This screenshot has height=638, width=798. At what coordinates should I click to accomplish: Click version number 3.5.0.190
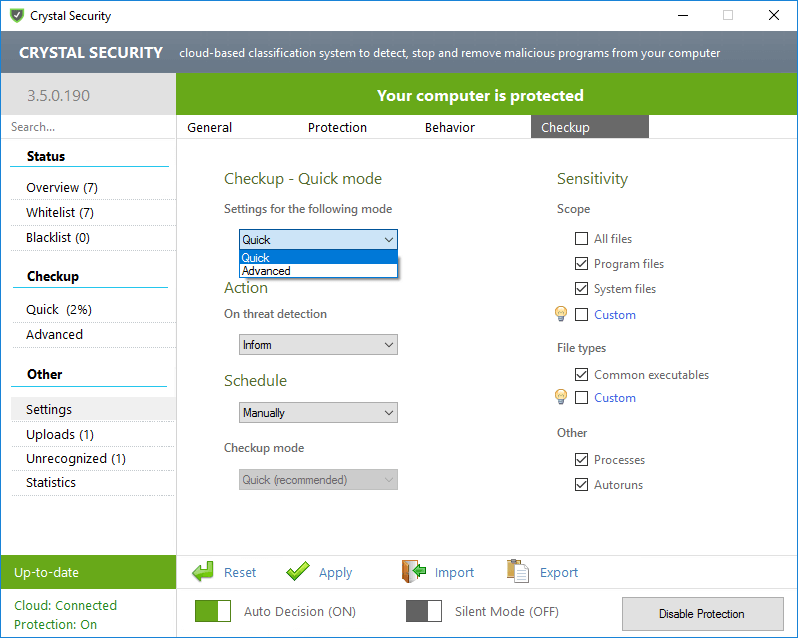(x=59, y=95)
